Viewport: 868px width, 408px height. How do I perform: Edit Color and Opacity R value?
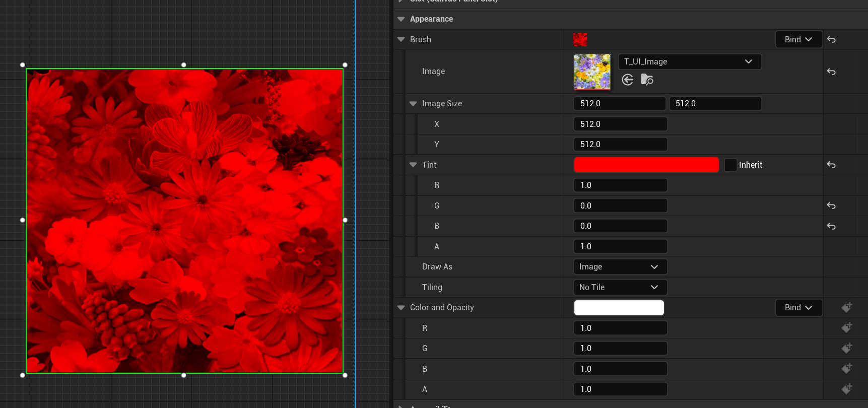coord(620,328)
